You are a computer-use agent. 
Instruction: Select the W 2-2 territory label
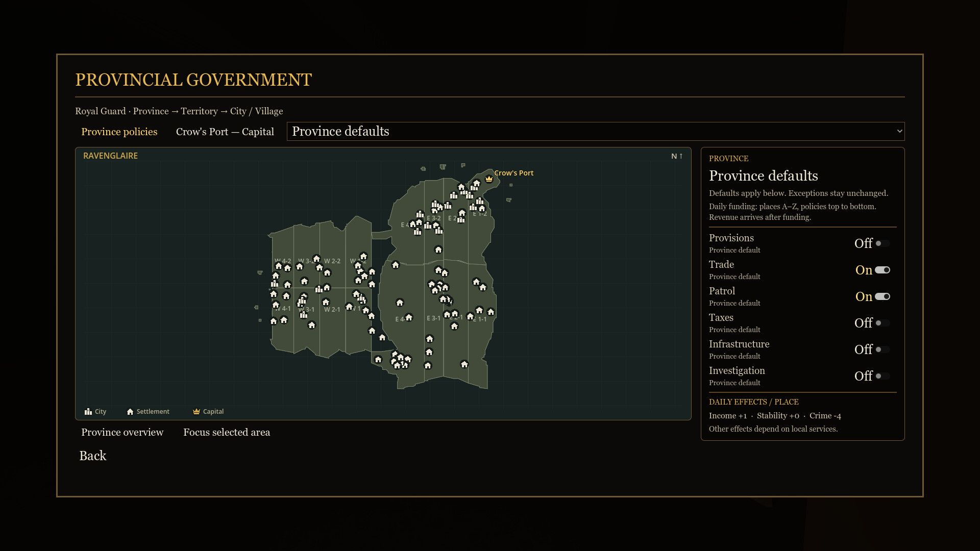(332, 261)
